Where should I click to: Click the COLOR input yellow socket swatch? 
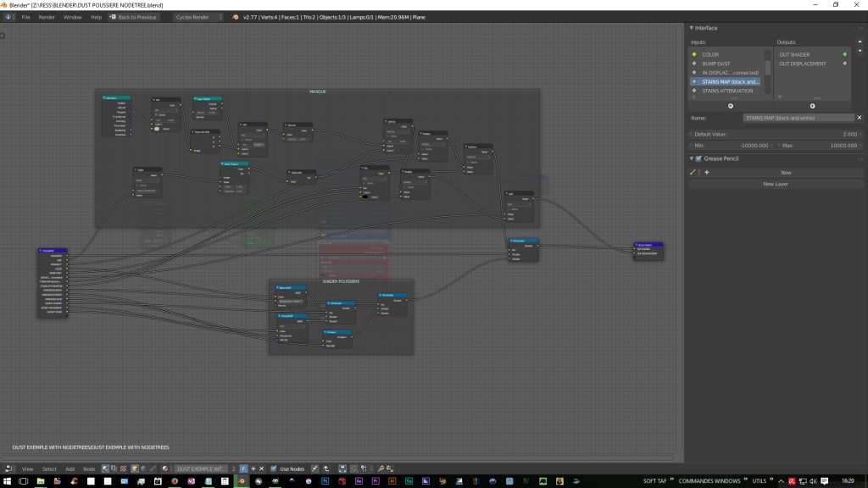click(695, 54)
